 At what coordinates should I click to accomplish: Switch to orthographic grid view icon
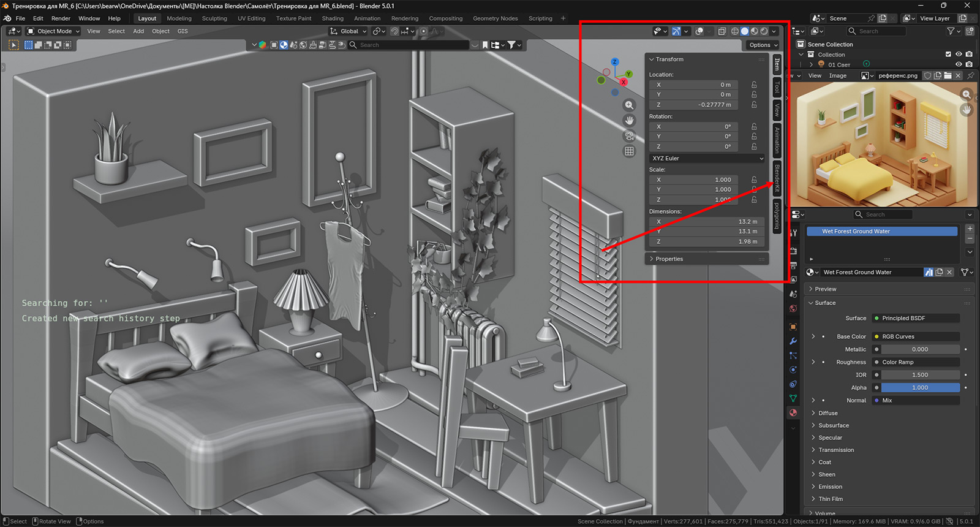(629, 151)
